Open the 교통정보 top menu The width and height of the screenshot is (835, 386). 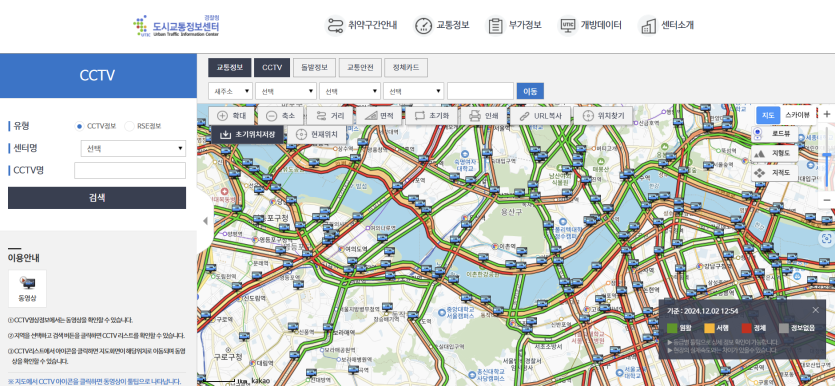(x=441, y=25)
